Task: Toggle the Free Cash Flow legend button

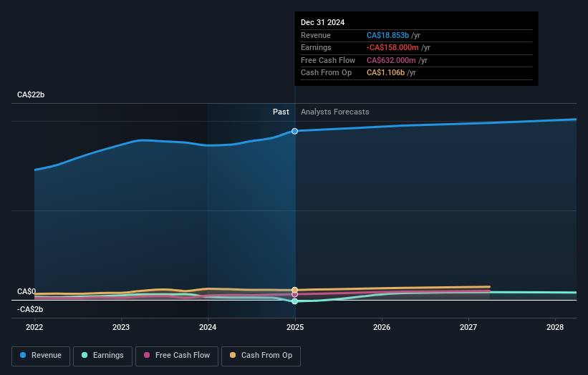Action: click(177, 356)
